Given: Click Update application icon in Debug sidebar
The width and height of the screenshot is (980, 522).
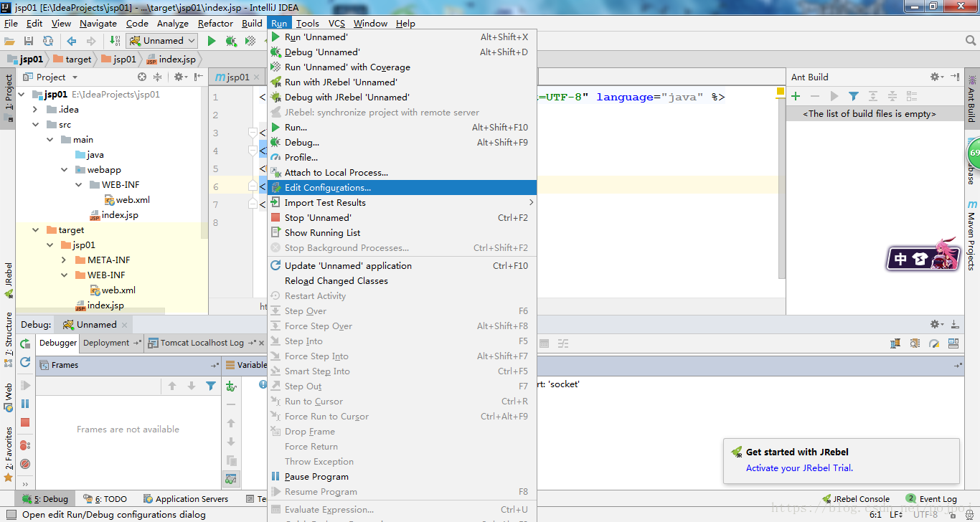Looking at the screenshot, I should (25, 362).
